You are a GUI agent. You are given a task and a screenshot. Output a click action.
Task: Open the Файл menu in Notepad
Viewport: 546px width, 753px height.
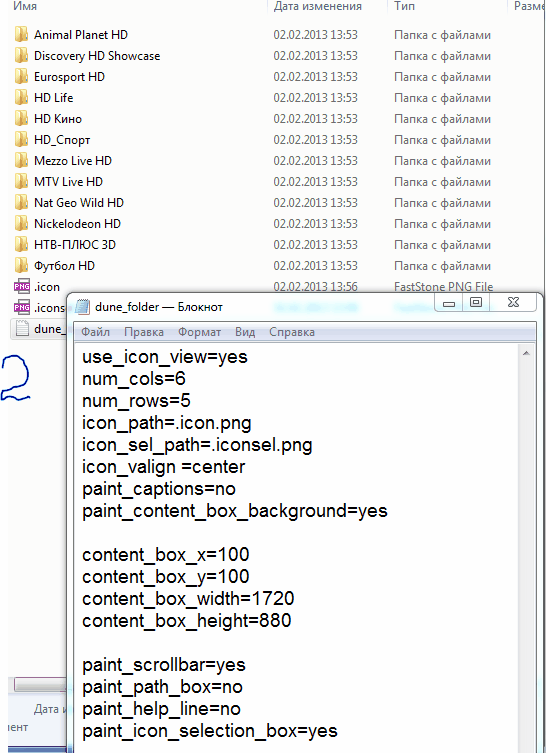95,332
